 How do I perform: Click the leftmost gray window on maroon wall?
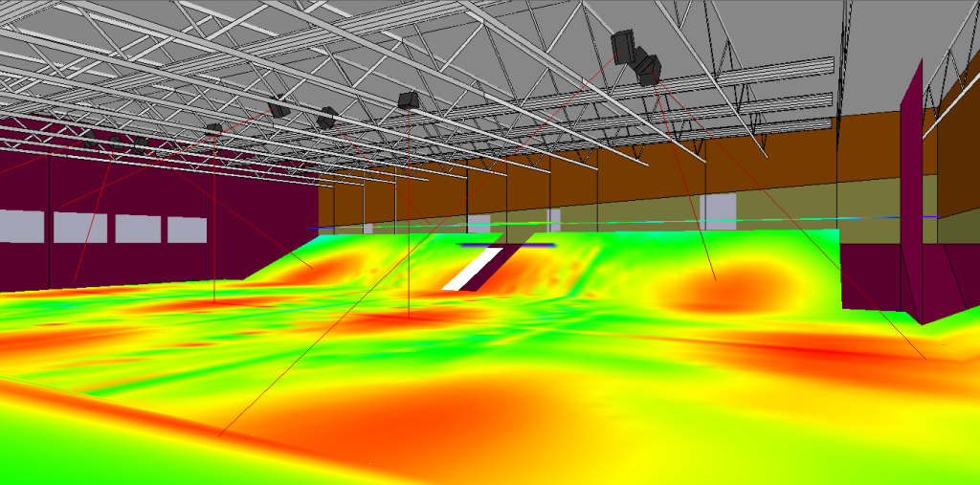coord(21,226)
